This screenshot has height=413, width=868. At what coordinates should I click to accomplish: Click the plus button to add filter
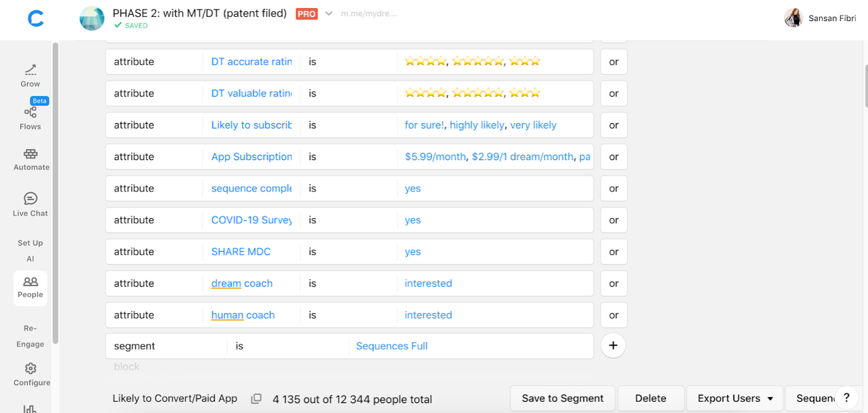point(613,346)
